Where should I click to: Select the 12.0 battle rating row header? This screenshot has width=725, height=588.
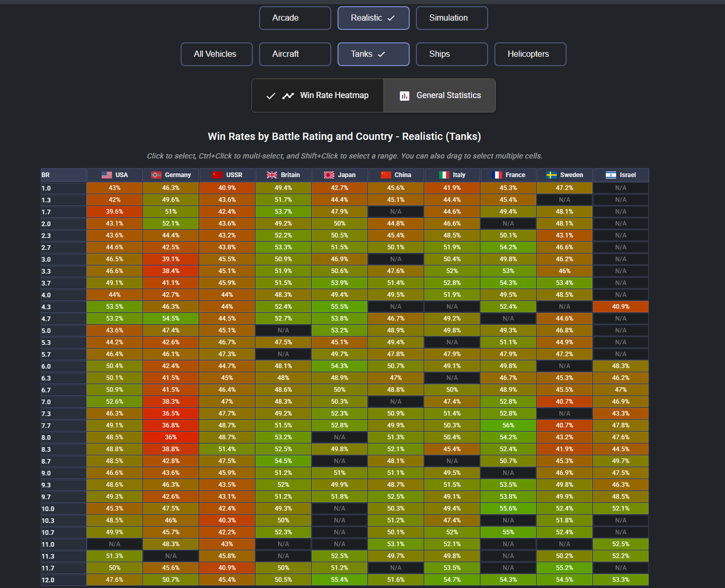click(x=63, y=580)
